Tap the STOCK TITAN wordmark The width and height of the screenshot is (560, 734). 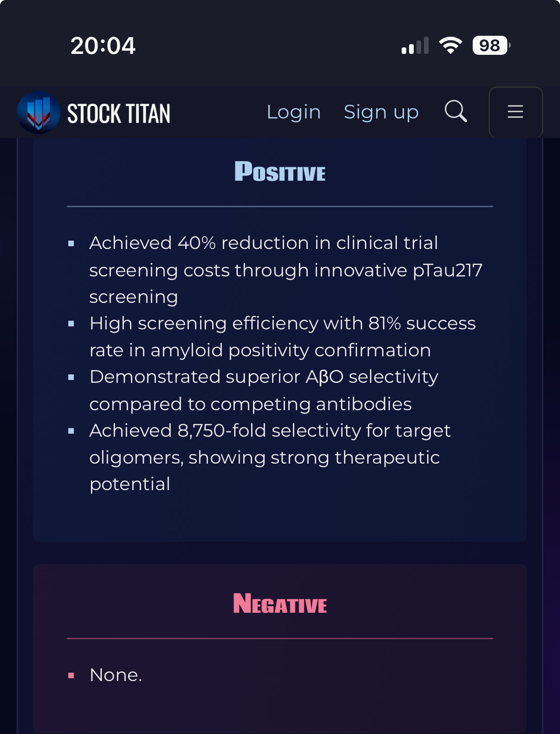click(x=119, y=113)
